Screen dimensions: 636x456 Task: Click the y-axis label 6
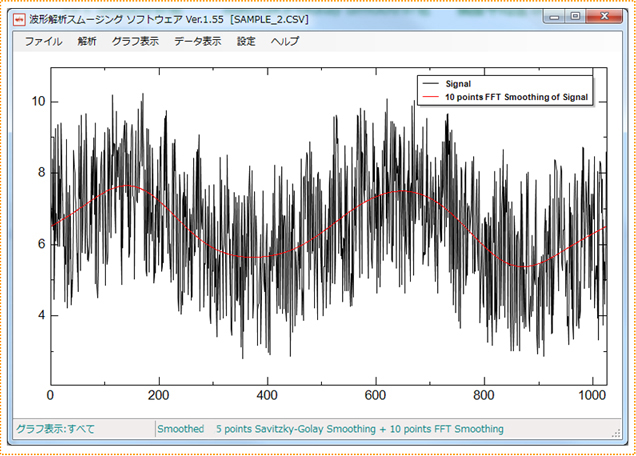pyautogui.click(x=41, y=244)
